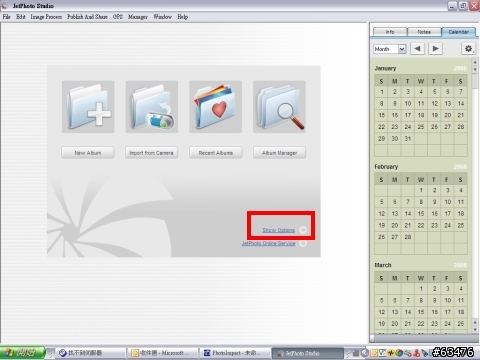The image size is (480, 360).
Task: Go to next calendar period arrow
Action: 435,49
